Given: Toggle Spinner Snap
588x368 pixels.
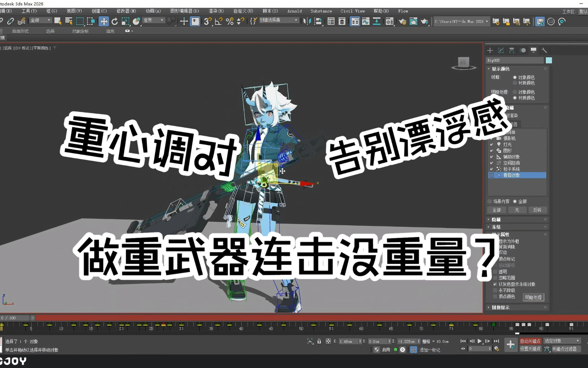Looking at the screenshot, I should tap(240, 22).
